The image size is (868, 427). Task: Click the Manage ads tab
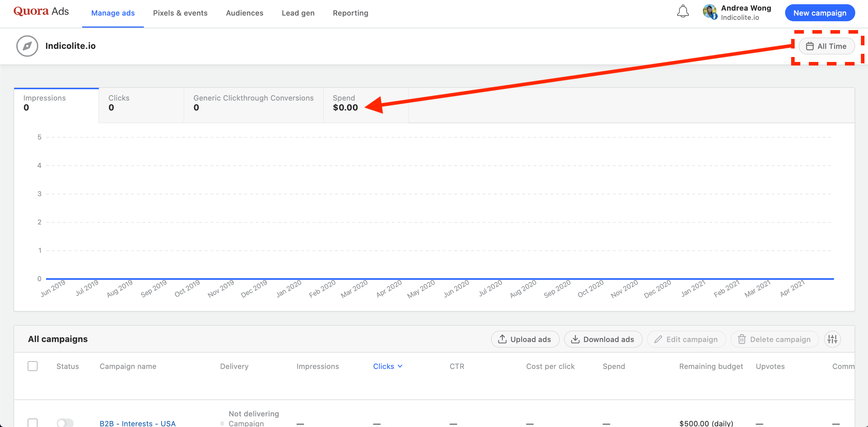pyautogui.click(x=113, y=13)
